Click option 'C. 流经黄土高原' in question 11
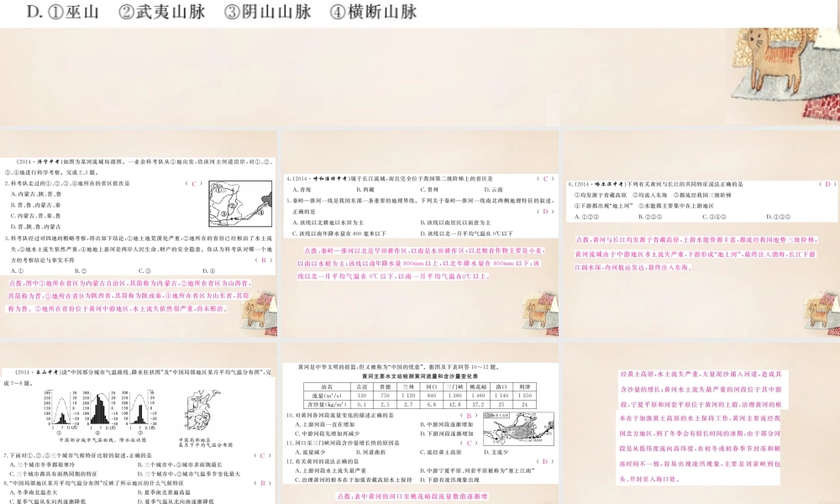The width and height of the screenshot is (840, 504). click(x=440, y=452)
